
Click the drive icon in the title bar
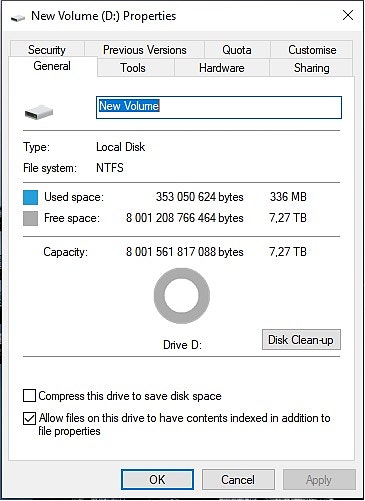18,17
